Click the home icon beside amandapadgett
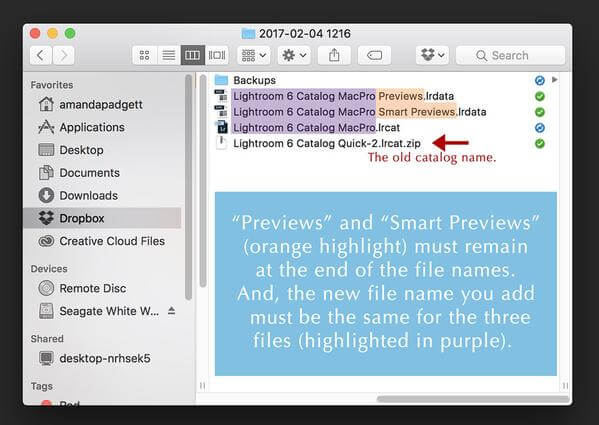This screenshot has width=599, height=425. [46, 104]
